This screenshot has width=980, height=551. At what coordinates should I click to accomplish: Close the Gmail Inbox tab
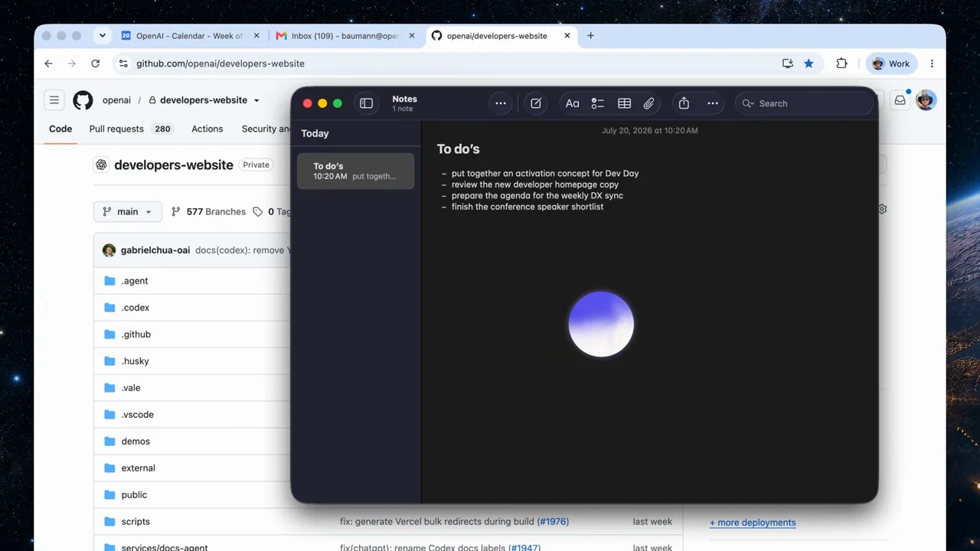coord(412,36)
